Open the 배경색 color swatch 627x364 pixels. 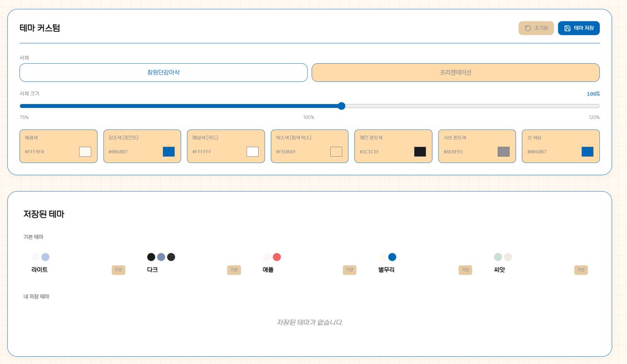[x=85, y=152]
